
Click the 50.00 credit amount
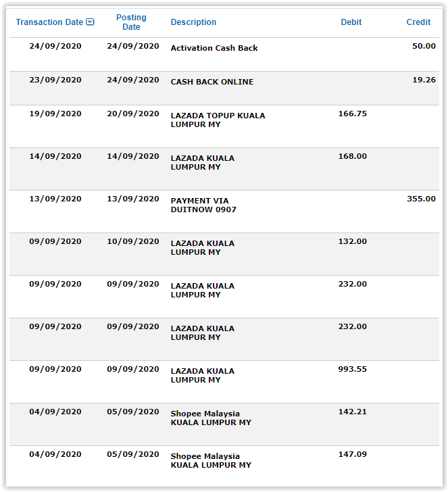424,46
